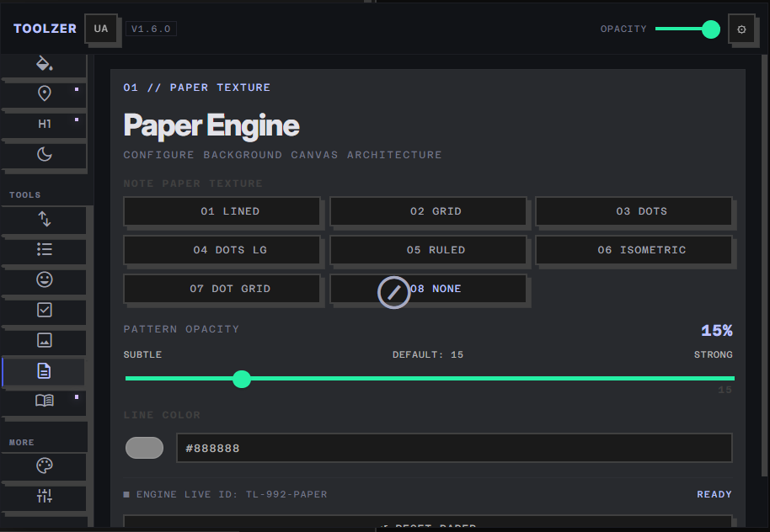This screenshot has height=532, width=770.
Task: Open the up-down arrows sort tool
Action: click(x=44, y=219)
